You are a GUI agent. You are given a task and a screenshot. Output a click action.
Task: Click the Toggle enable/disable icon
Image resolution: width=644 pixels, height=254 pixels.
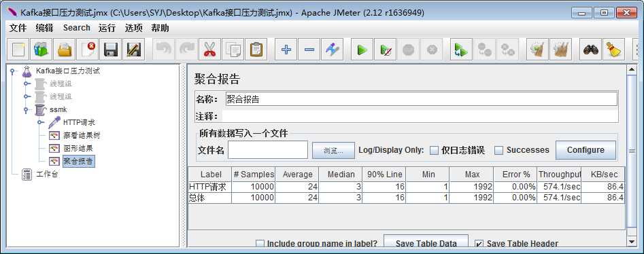click(333, 50)
